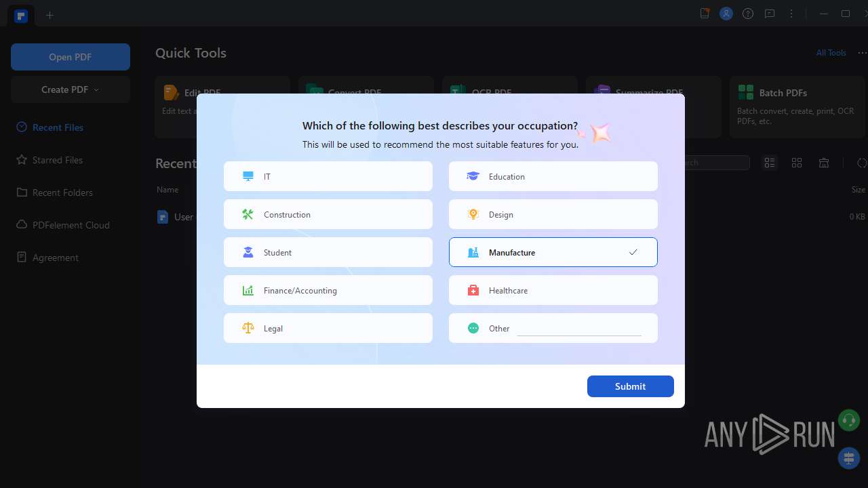Open the Quick Tools more options ellipsis
The image size is (868, 488).
(862, 53)
